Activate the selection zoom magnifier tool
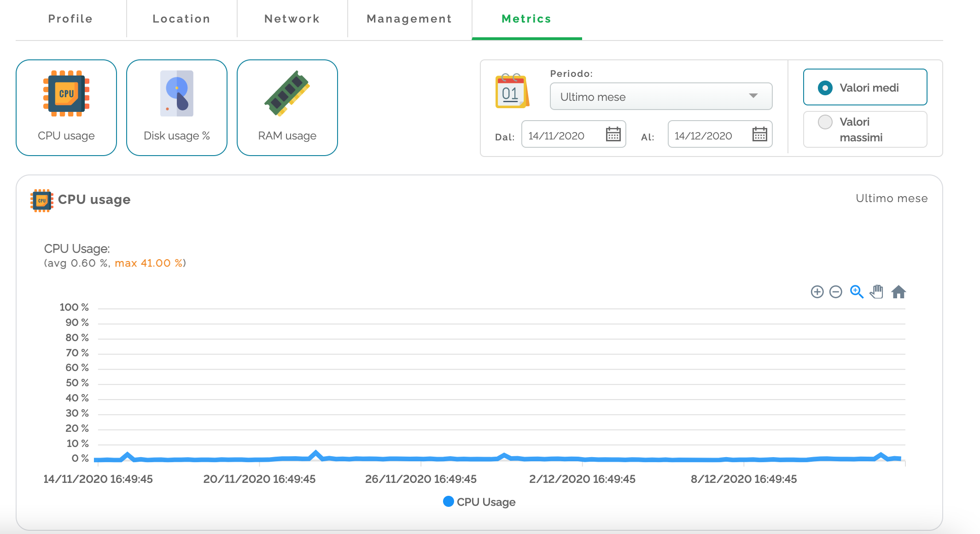Image resolution: width=980 pixels, height=534 pixels. coord(857,292)
